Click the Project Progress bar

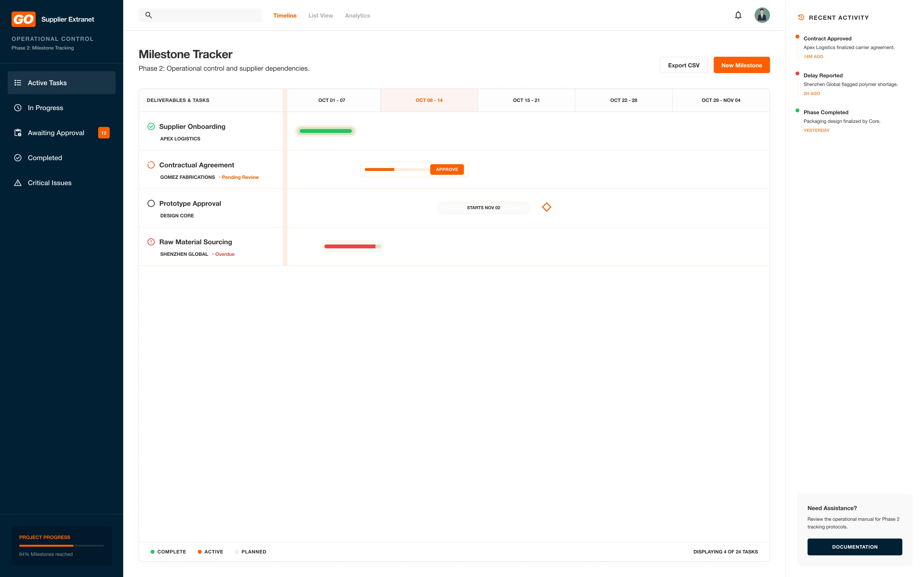coord(61,546)
